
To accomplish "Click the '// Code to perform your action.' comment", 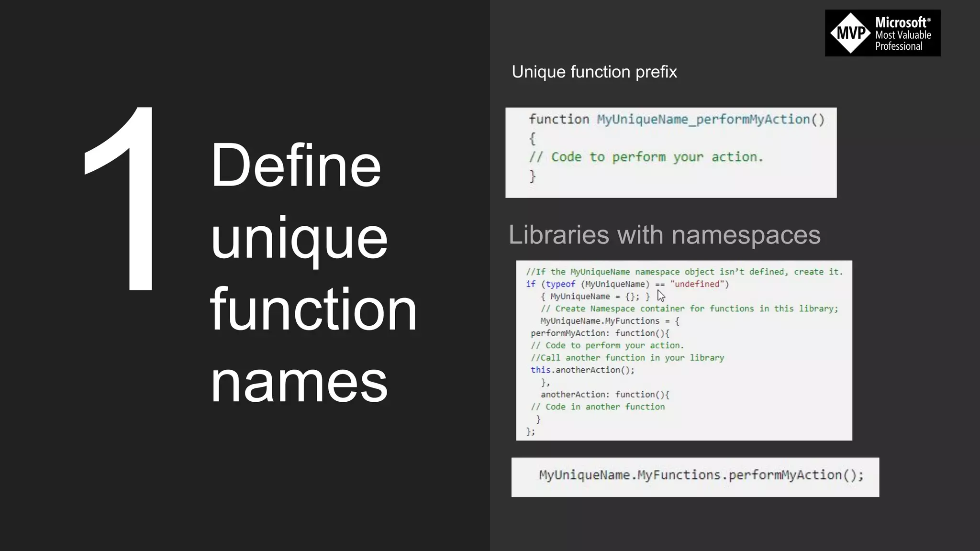I will 646,157.
